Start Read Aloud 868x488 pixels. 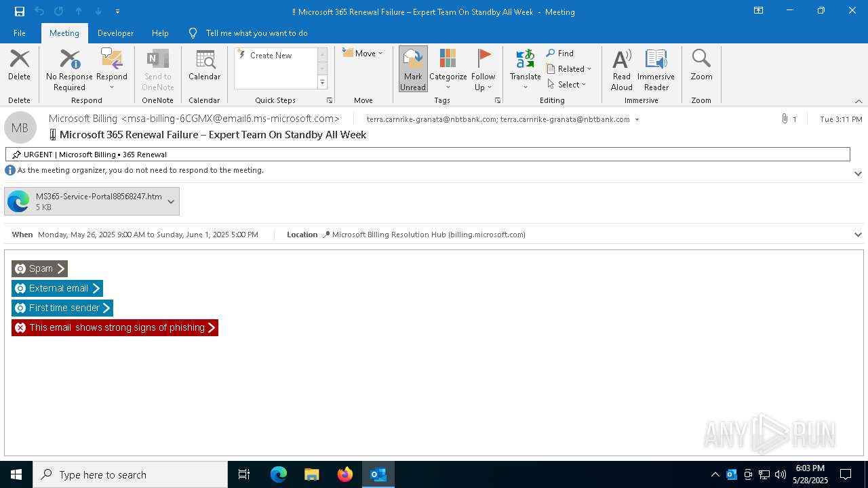[x=622, y=70]
